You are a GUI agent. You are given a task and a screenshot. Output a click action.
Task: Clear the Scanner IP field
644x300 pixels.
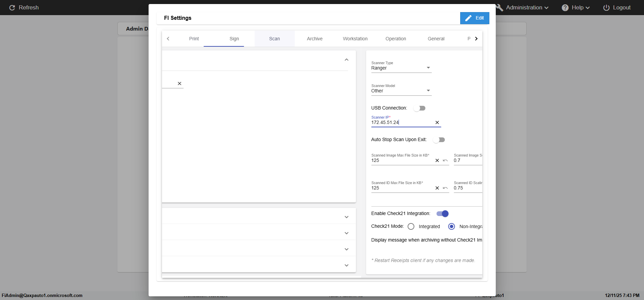437,123
